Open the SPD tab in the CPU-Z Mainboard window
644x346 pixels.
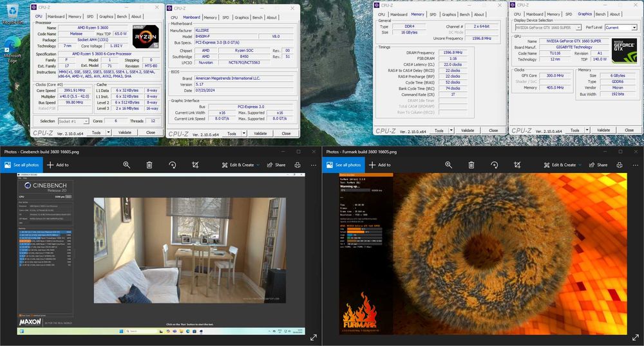tap(225, 17)
